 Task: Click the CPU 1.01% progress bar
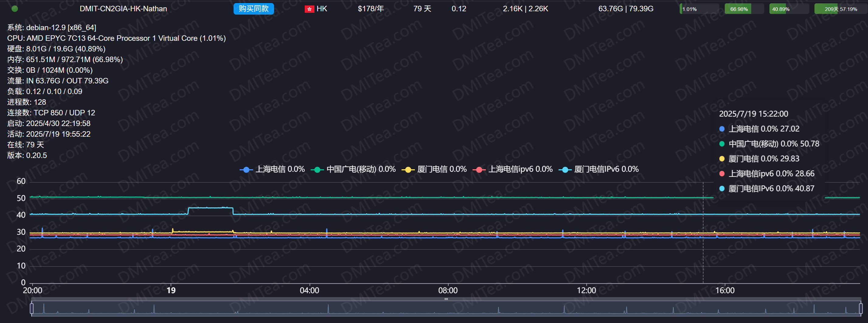[699, 9]
